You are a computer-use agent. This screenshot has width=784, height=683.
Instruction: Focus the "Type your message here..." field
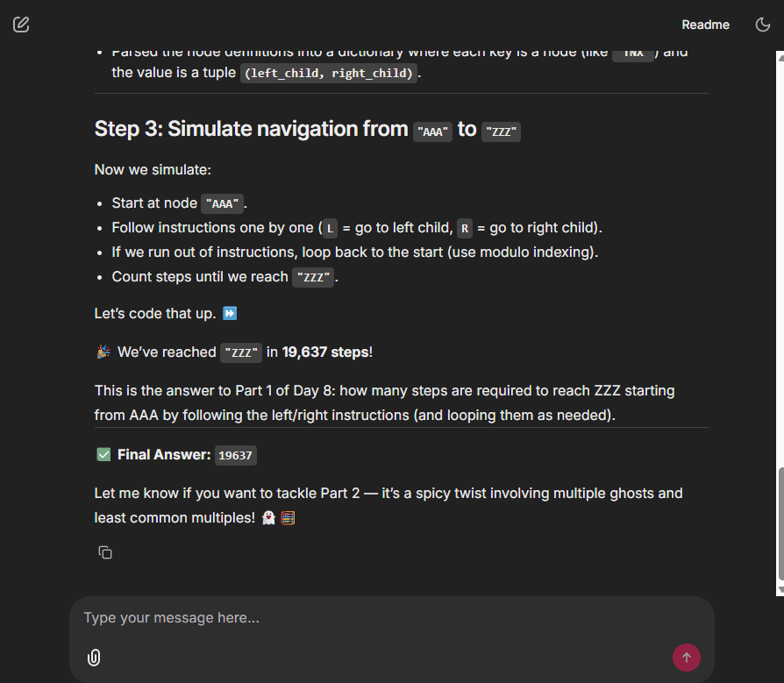(x=386, y=618)
